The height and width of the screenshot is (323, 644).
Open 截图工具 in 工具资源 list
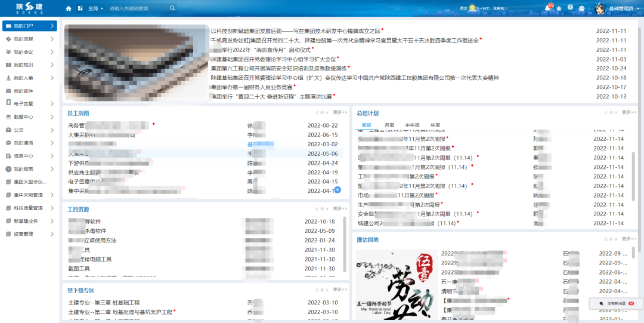tap(79, 269)
